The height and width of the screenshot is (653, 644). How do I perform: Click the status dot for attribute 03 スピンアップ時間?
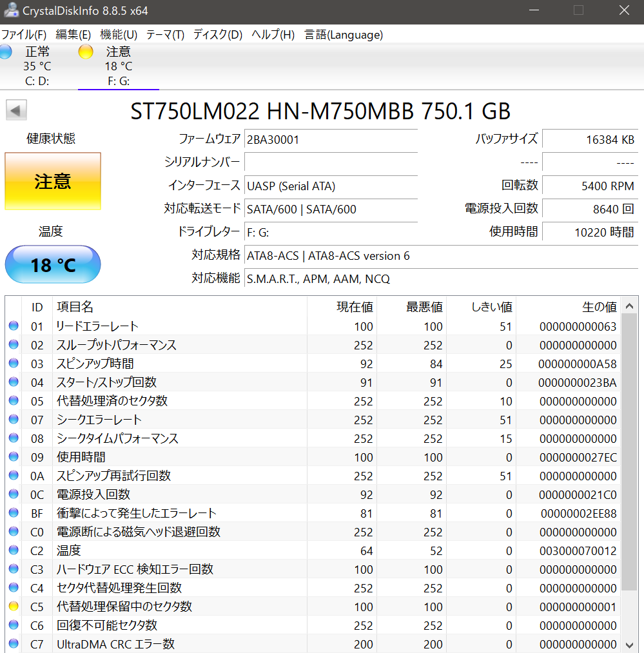click(14, 363)
